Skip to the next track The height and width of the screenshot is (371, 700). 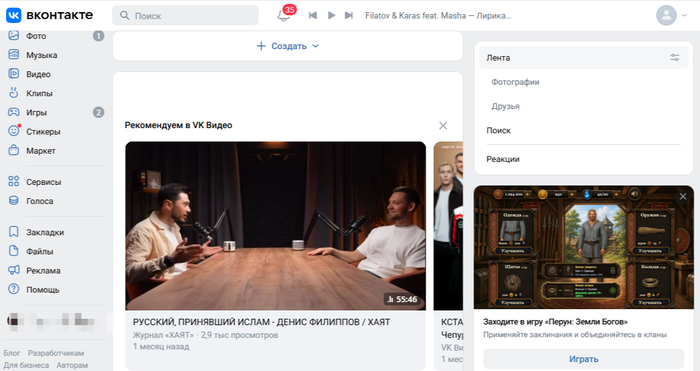point(349,16)
